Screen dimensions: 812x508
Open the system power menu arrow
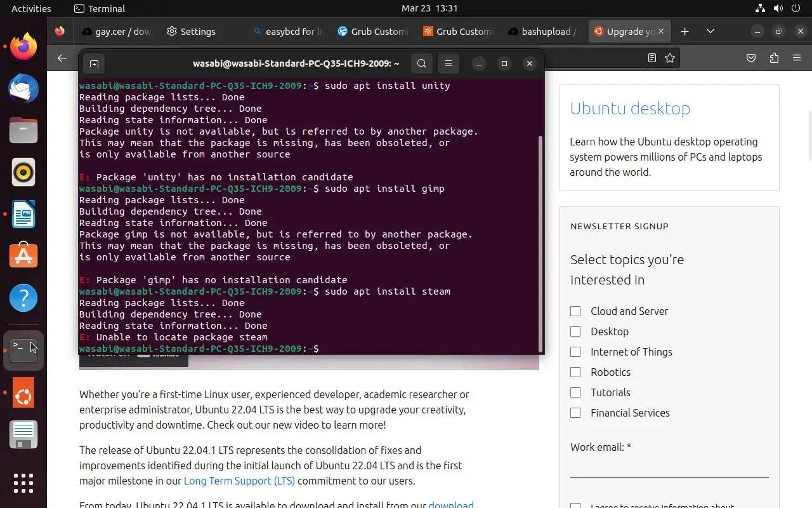click(x=797, y=8)
